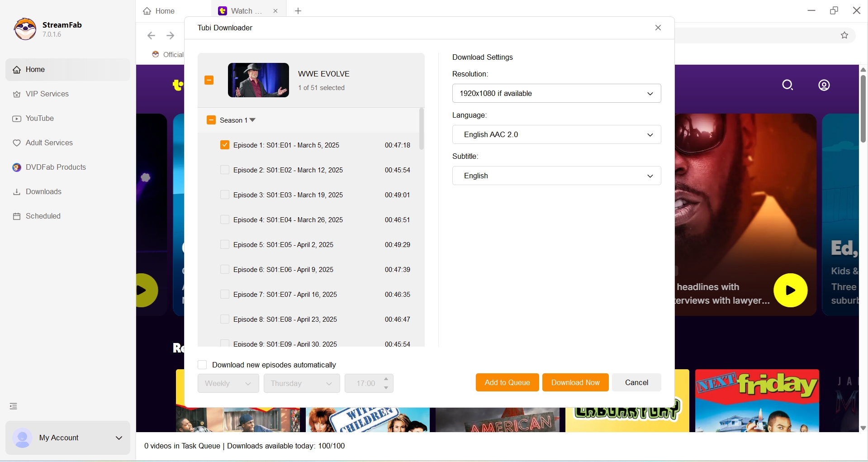This screenshot has height=462, width=868.
Task: Open DVDFab Products in sidebar
Action: tap(55, 167)
